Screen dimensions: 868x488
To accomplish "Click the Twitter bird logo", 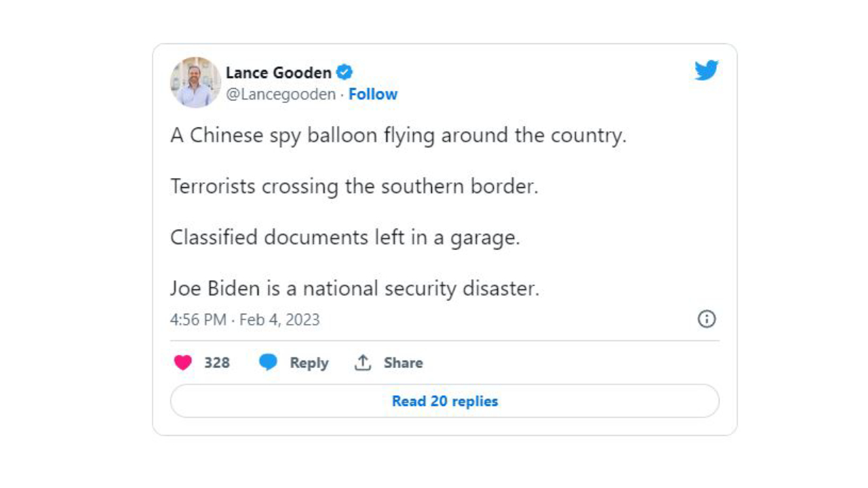I will pos(706,70).
